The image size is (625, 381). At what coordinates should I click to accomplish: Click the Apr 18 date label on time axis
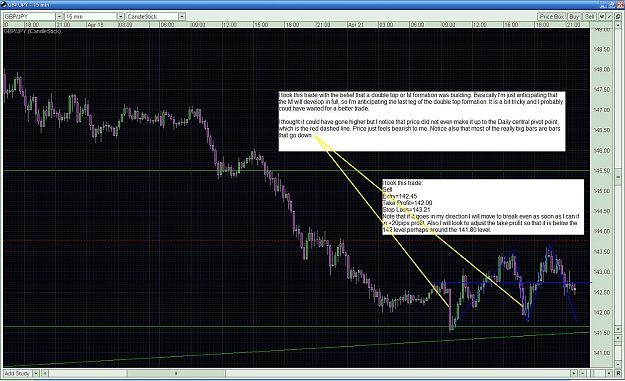click(x=95, y=25)
